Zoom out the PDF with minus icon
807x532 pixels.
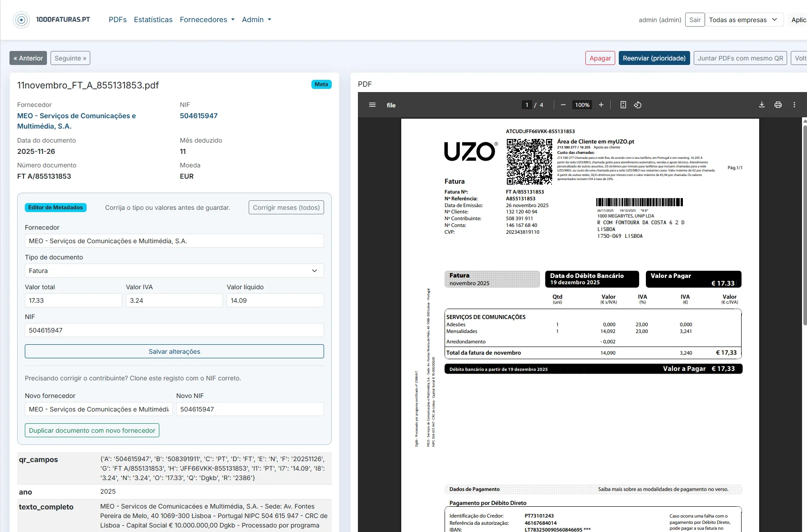coord(563,105)
